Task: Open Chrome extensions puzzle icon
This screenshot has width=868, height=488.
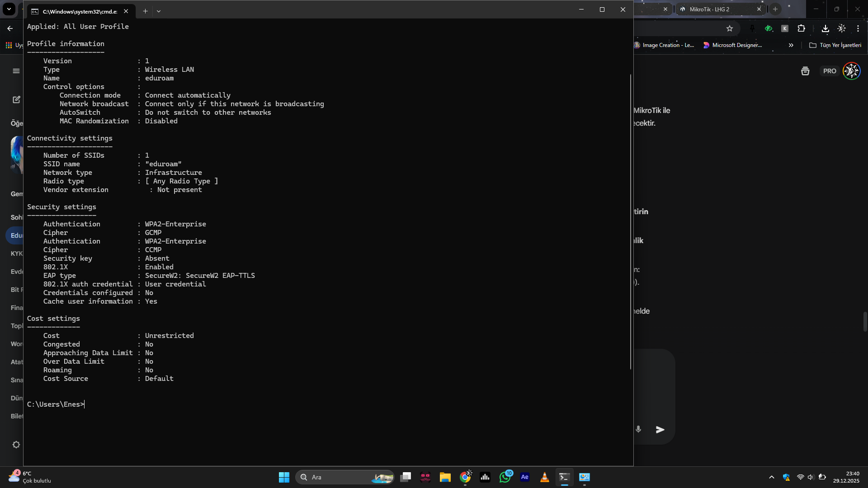Action: pos(801,28)
